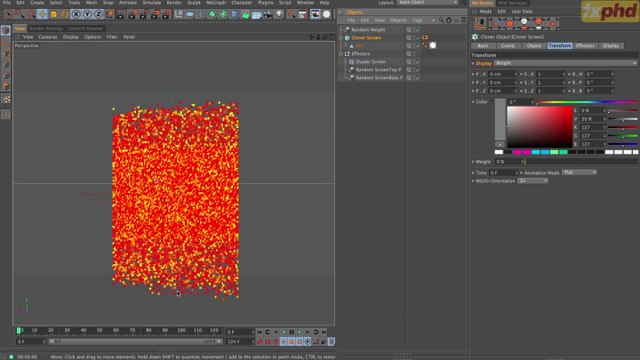Open the Tags menu in Objects panel

pyautogui.click(x=417, y=20)
